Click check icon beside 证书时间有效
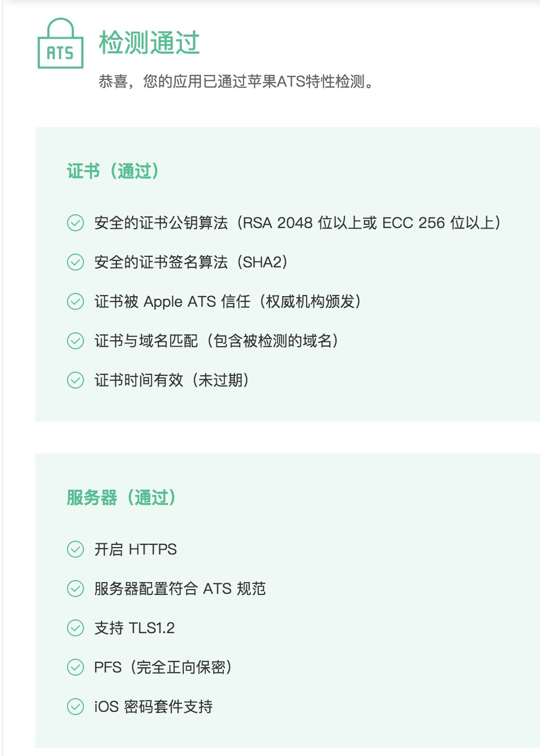The image size is (540, 756). click(x=75, y=380)
